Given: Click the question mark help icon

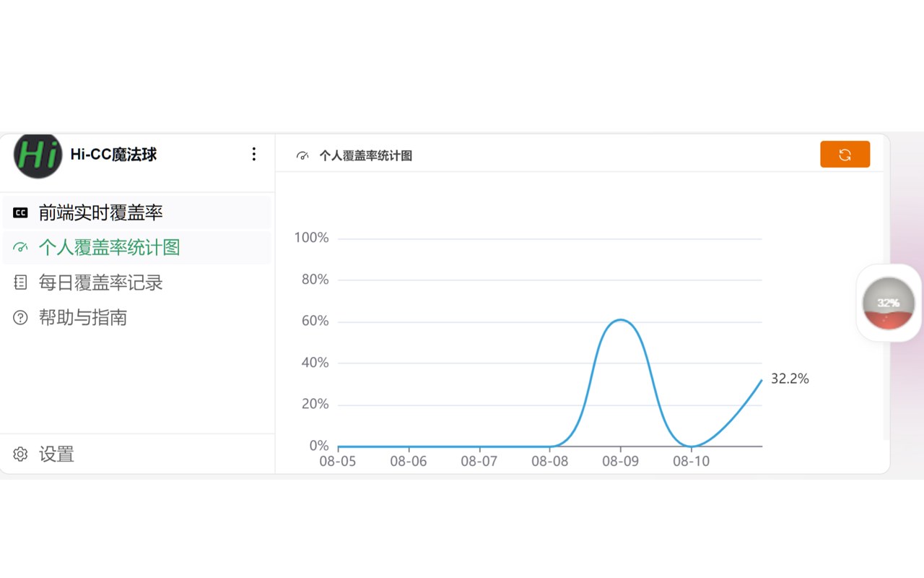Looking at the screenshot, I should 21,317.
